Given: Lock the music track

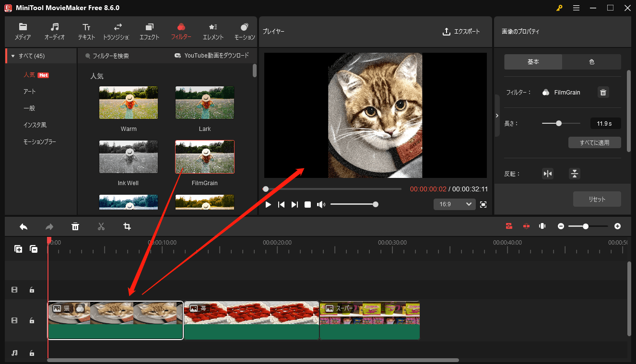Looking at the screenshot, I should point(32,353).
